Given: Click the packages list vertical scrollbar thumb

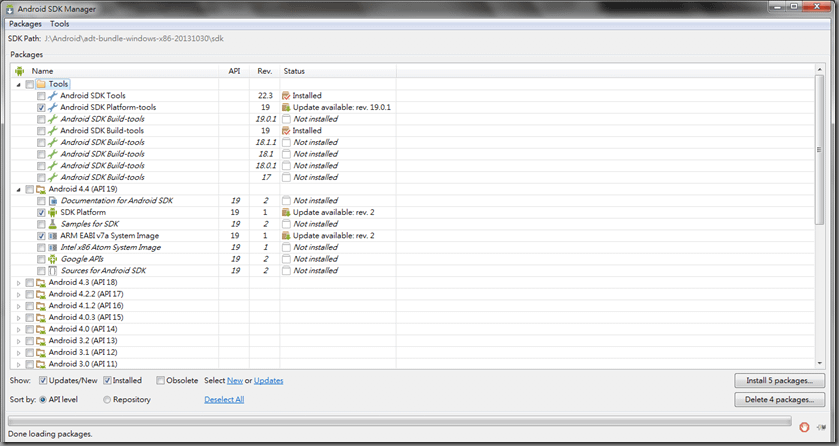Looking at the screenshot, I should tap(819, 150).
